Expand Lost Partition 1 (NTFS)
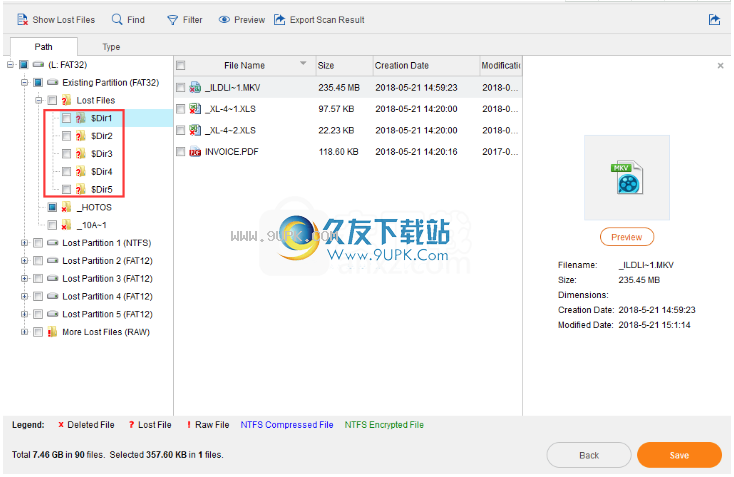The image size is (734, 477). (x=24, y=242)
